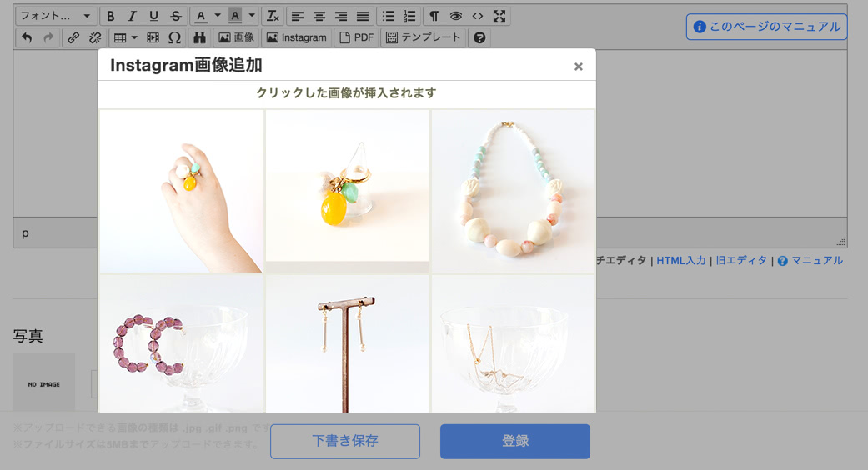868x470 pixels.
Task: Insert the earrings on stand photo
Action: pos(348,343)
